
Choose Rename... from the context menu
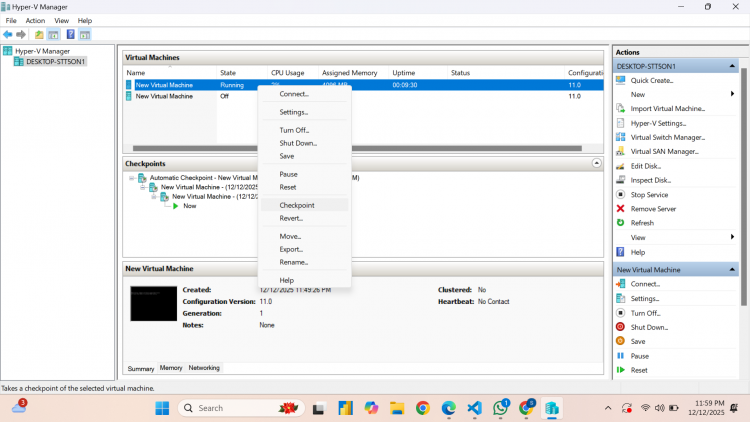click(304, 262)
